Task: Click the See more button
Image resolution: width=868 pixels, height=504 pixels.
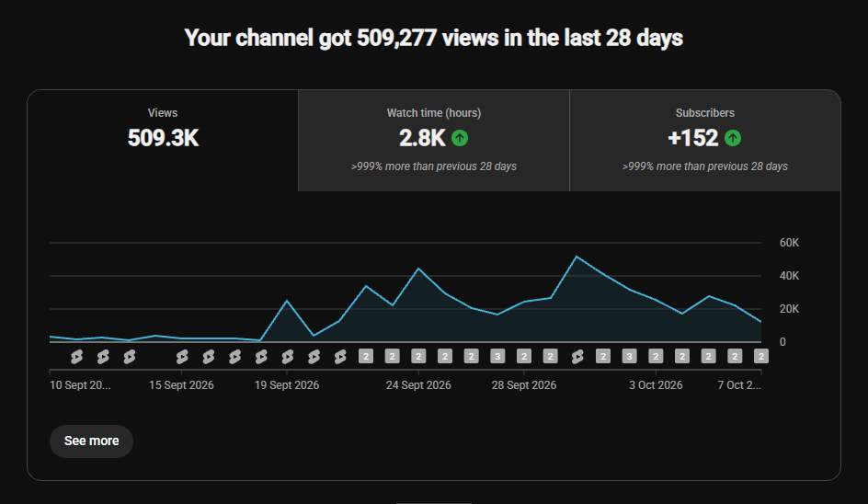Action: coord(91,441)
